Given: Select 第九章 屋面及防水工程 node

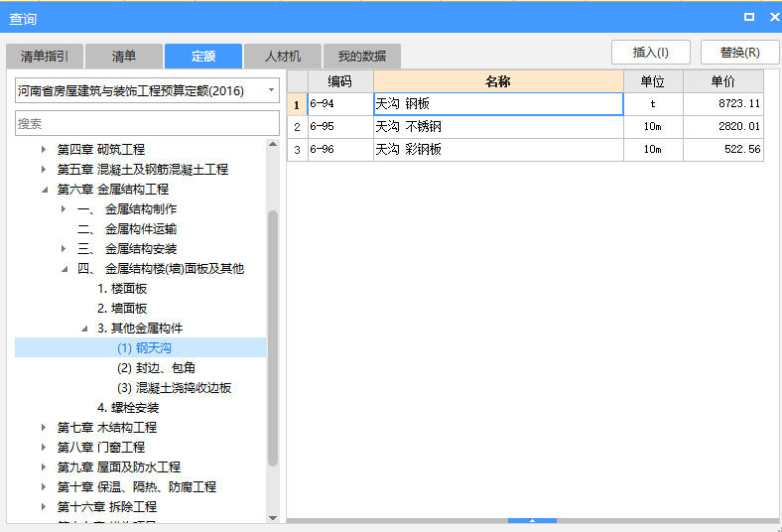Looking at the screenshot, I should click(119, 467).
